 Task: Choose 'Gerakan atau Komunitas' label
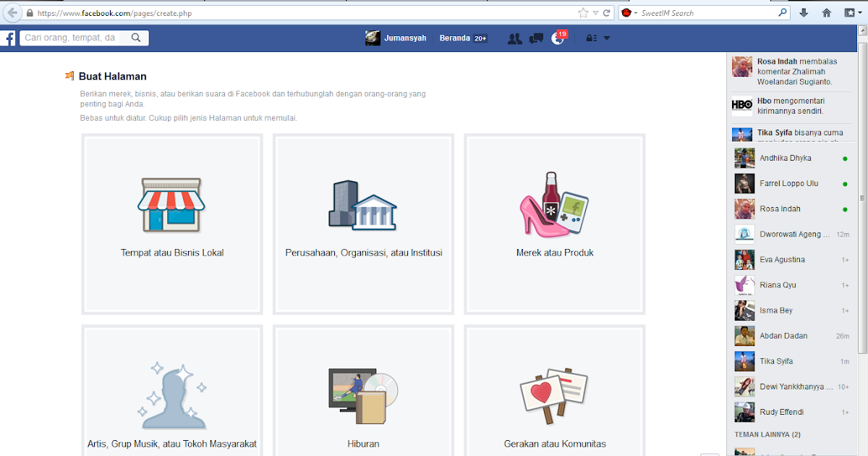tap(555, 444)
